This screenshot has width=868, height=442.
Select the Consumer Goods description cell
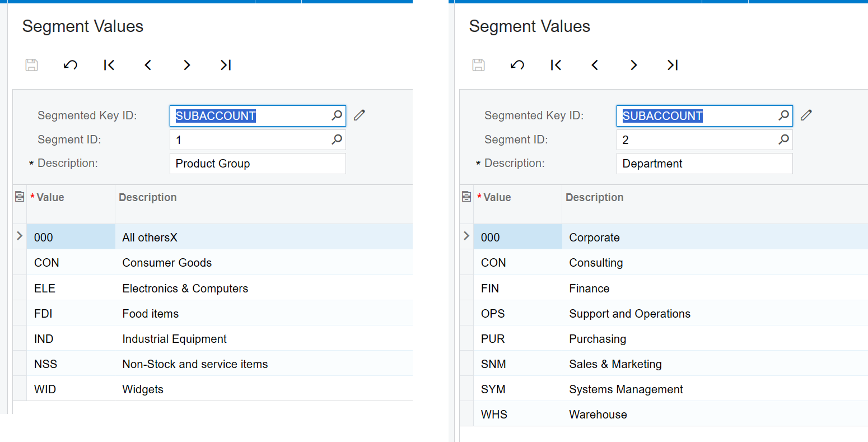264,262
